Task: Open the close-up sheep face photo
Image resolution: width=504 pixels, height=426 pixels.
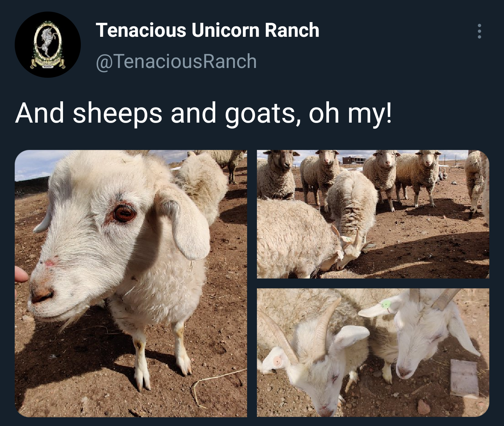Action: pyautogui.click(x=131, y=283)
